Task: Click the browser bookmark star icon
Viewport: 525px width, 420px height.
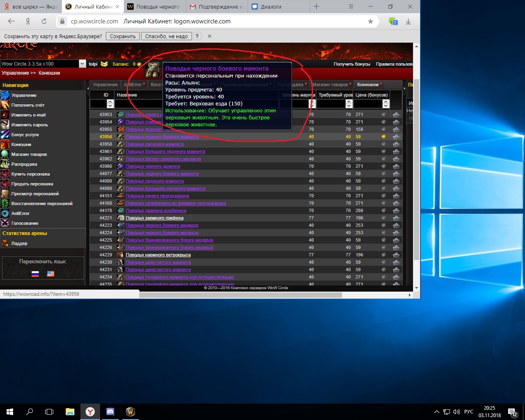Action: 370,21
